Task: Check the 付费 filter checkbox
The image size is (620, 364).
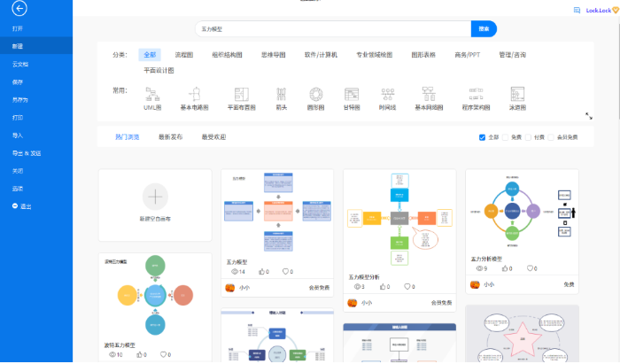Action: (x=528, y=137)
